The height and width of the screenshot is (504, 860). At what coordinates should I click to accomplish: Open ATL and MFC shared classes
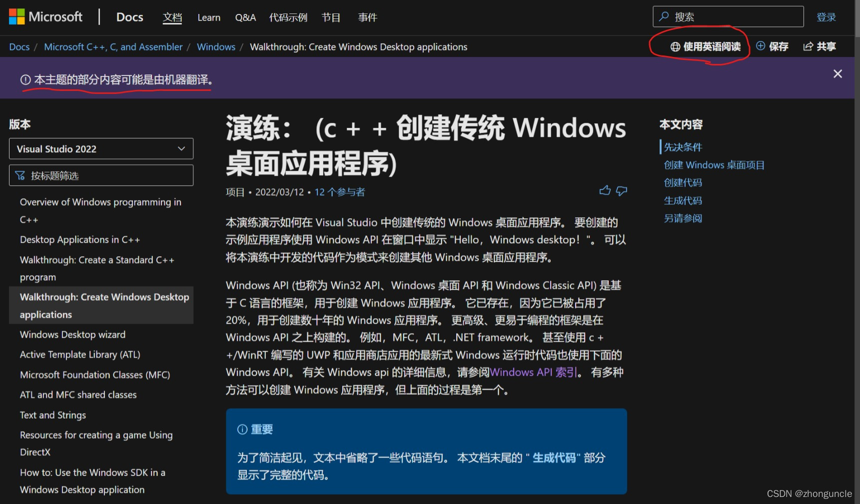(x=78, y=395)
